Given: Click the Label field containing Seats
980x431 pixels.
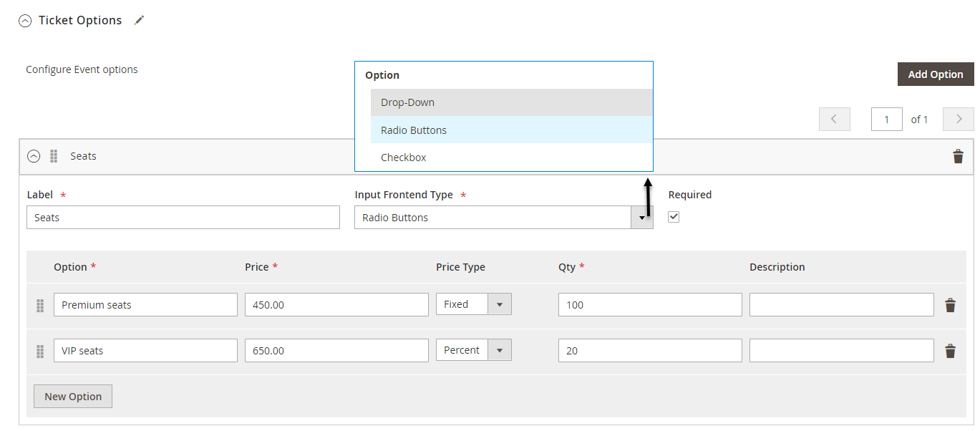Looking at the screenshot, I should click(x=183, y=218).
